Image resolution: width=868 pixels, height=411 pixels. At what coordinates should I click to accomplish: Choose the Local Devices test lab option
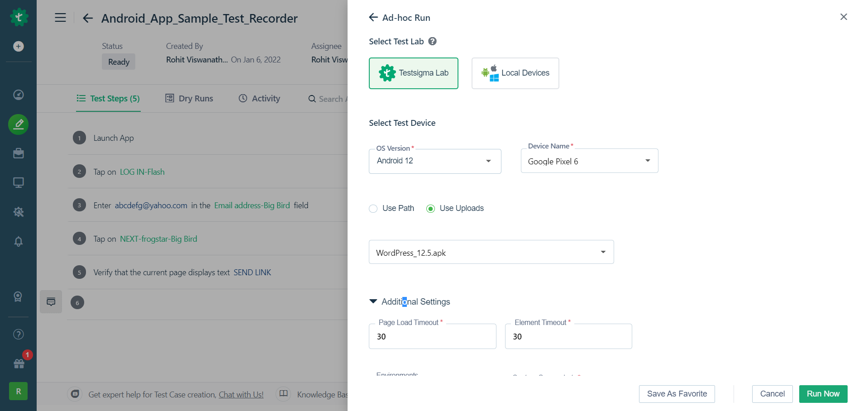point(515,73)
